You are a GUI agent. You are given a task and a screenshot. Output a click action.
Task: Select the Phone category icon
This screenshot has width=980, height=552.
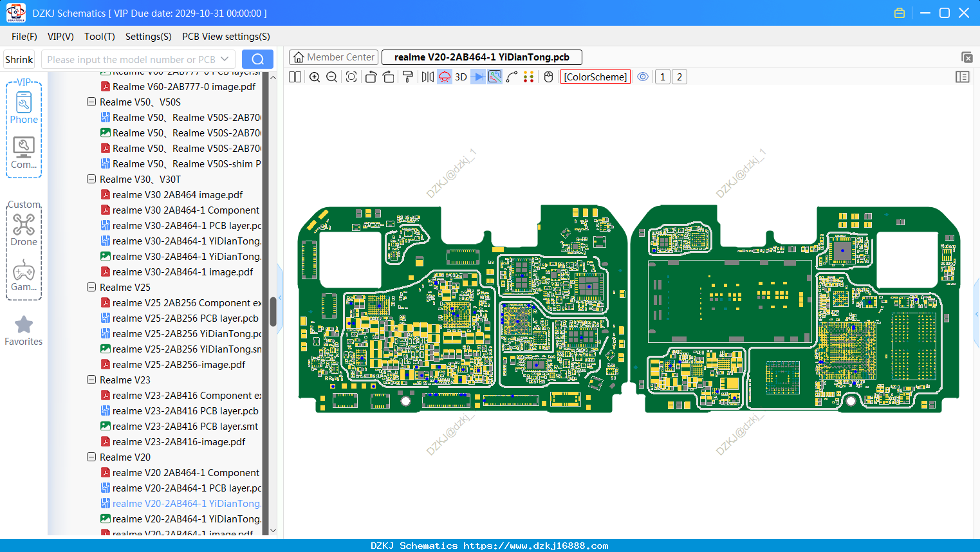click(24, 107)
